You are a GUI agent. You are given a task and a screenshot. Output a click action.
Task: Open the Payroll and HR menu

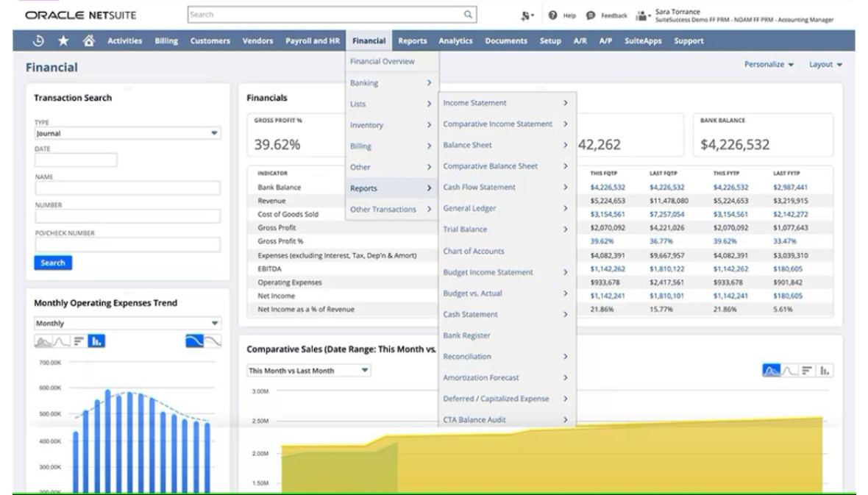[312, 40]
